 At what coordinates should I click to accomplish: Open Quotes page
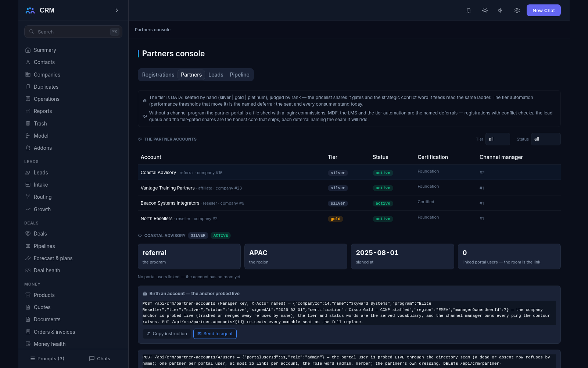tap(73, 307)
